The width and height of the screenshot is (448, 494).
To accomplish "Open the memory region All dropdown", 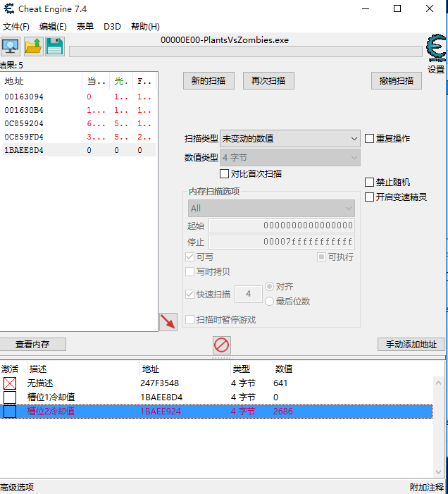I will 271,209.
